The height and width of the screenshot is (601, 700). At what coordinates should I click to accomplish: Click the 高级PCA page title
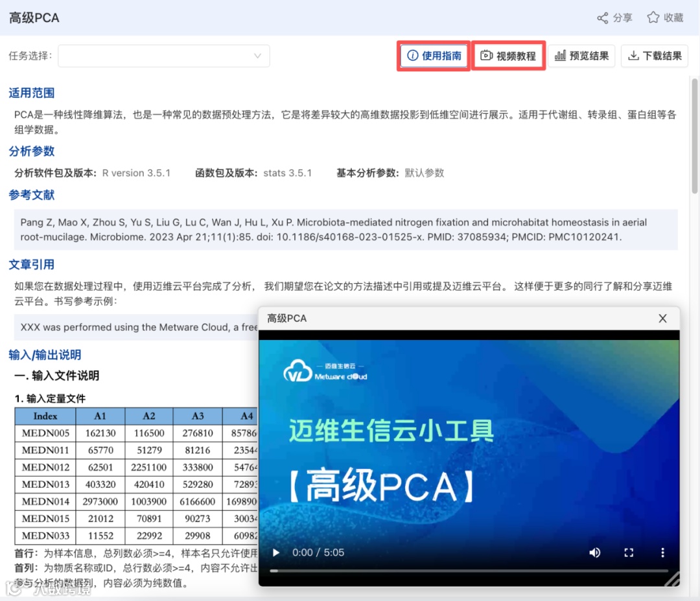(34, 18)
